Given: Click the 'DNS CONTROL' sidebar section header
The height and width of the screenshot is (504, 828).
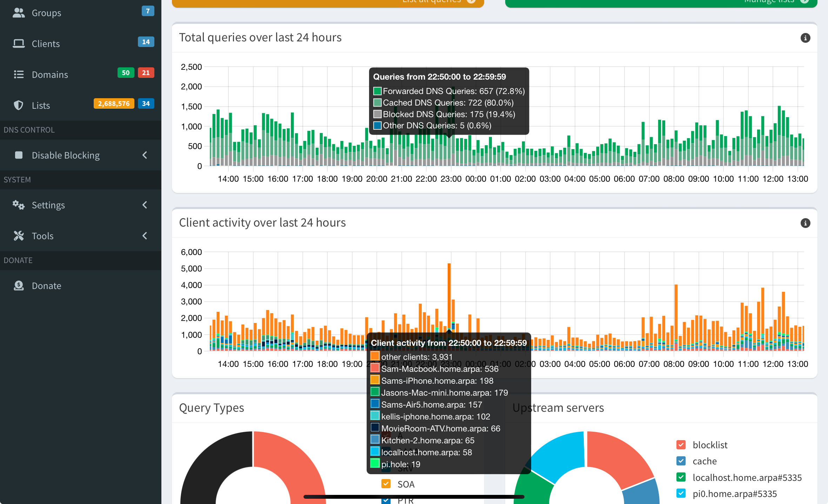Looking at the screenshot, I should pyautogui.click(x=29, y=130).
